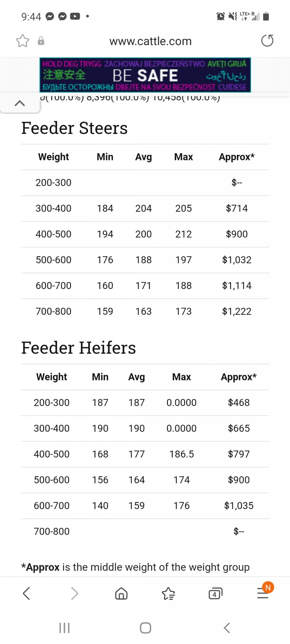The width and height of the screenshot is (290, 644).
Task: Collapse the panel with the up chevron
Action: [20, 103]
